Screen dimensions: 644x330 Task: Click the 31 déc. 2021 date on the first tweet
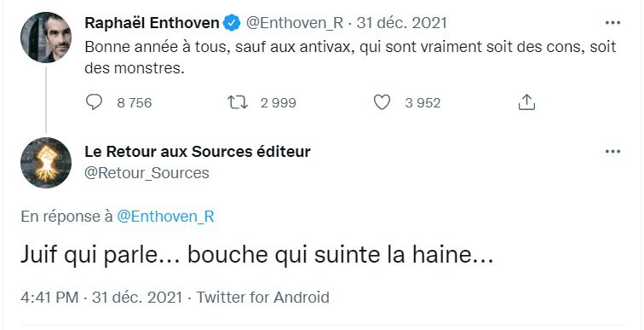click(x=402, y=23)
